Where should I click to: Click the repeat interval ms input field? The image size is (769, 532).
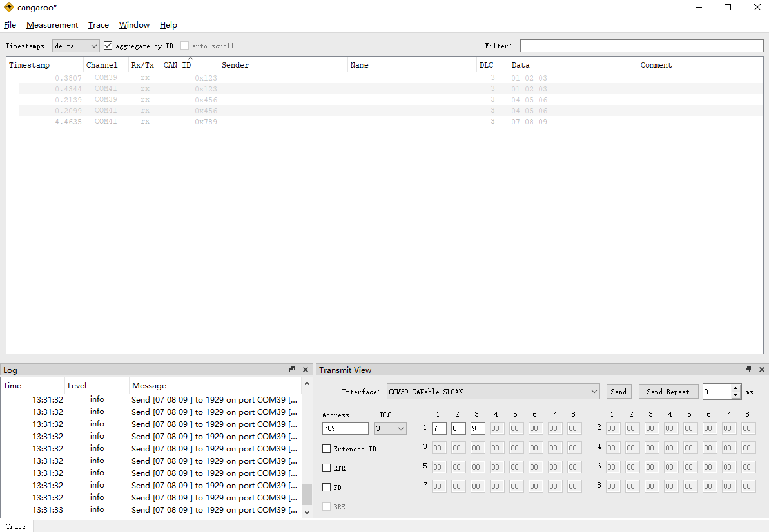[717, 392]
